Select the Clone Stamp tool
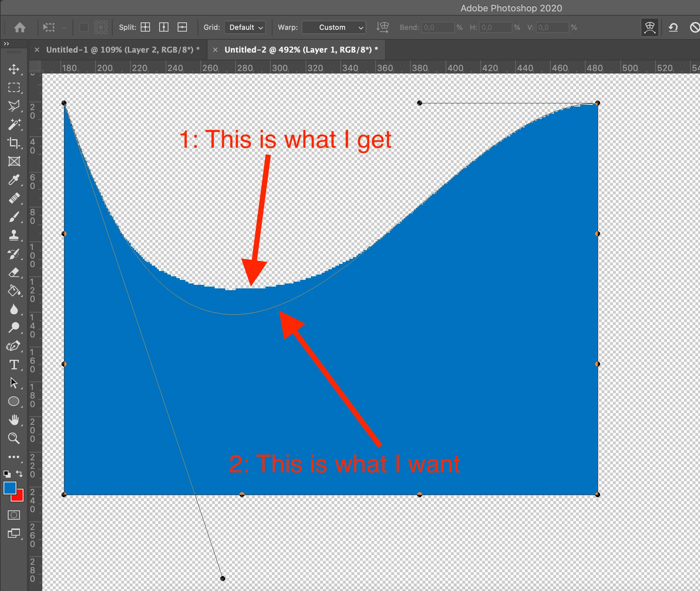The height and width of the screenshot is (591, 700). [x=14, y=235]
